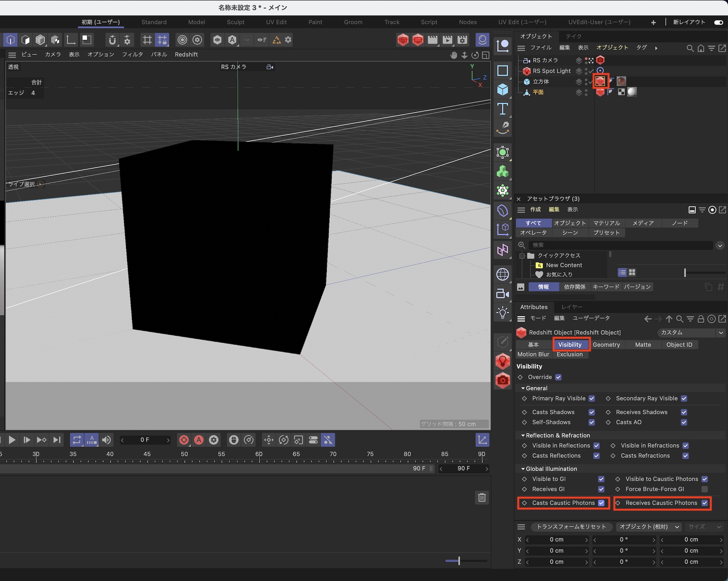Click the red record keyframe button
Viewport: 728px width, 581px height.
click(184, 440)
